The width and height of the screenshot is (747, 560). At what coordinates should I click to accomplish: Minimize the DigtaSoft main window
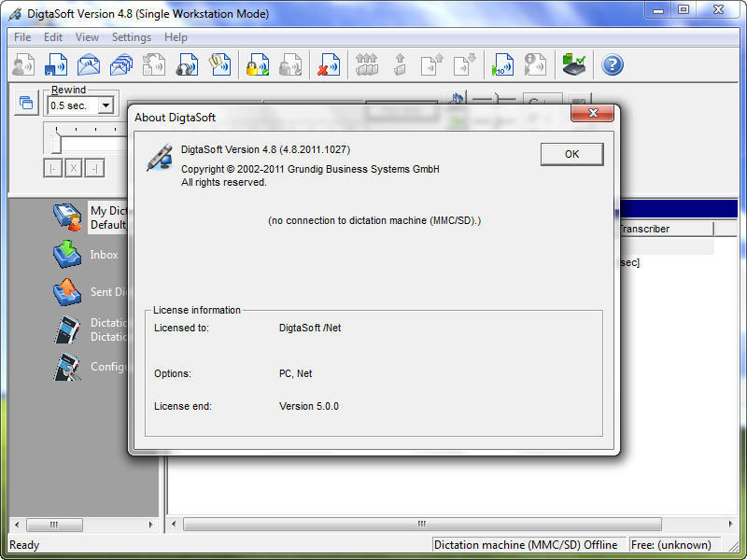click(x=658, y=10)
